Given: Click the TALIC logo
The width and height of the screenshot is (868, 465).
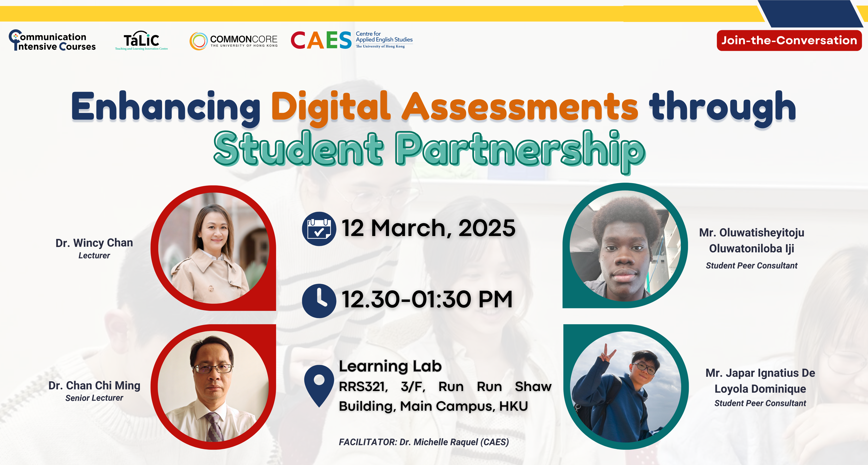Looking at the screenshot, I should click(x=142, y=41).
